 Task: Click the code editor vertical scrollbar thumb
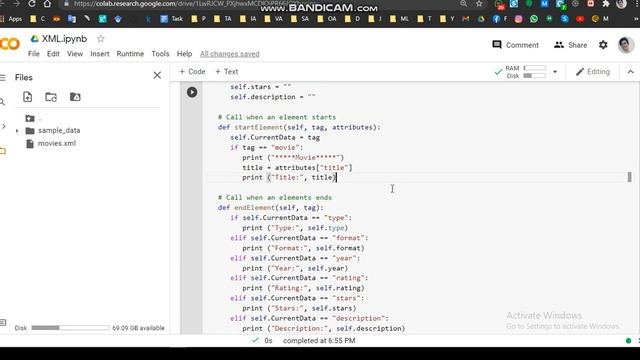[x=629, y=177]
